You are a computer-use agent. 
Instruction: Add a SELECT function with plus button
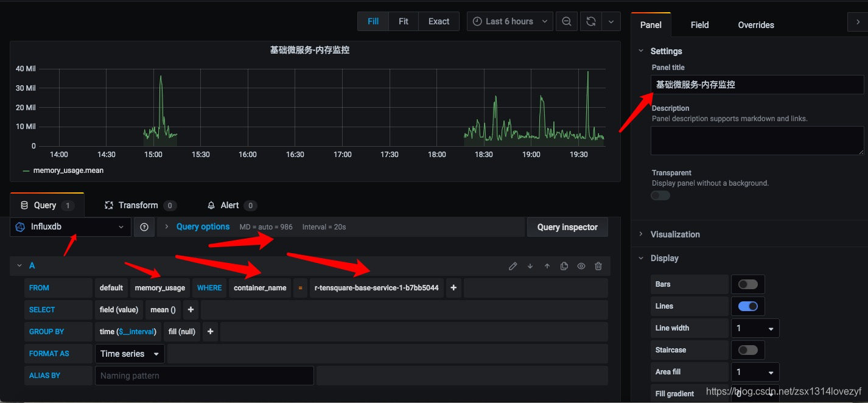tap(191, 310)
